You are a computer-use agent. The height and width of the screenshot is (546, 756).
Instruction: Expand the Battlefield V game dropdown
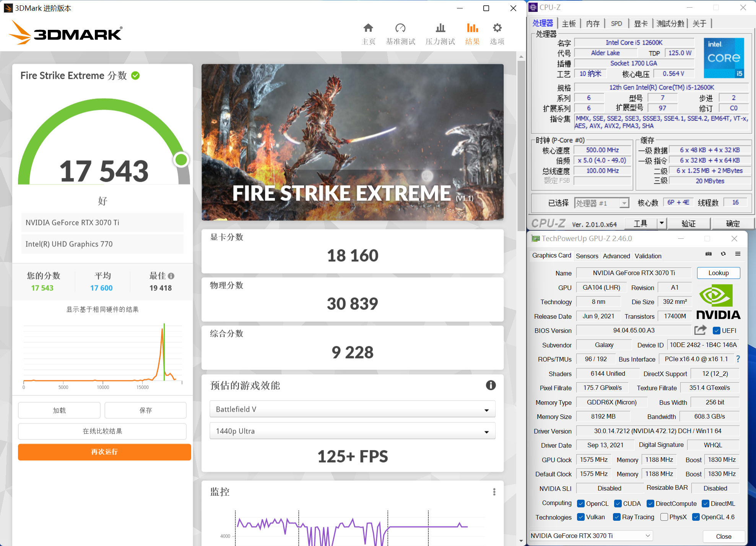click(x=352, y=409)
